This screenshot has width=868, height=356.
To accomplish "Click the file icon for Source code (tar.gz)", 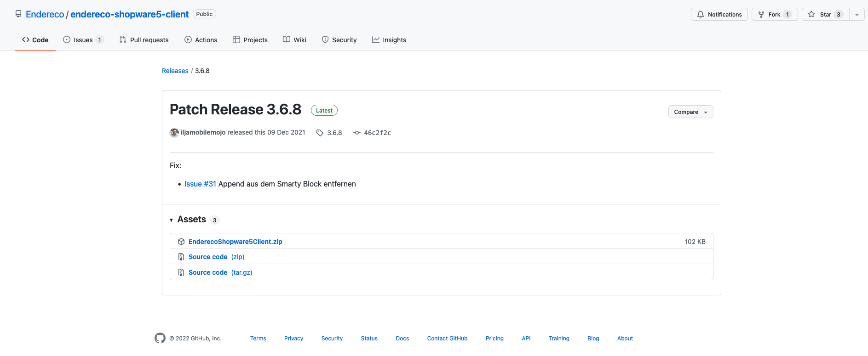I will point(181,272).
